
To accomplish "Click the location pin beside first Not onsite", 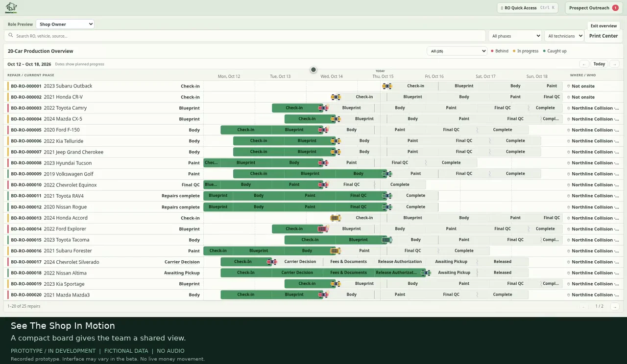I will pos(569,86).
